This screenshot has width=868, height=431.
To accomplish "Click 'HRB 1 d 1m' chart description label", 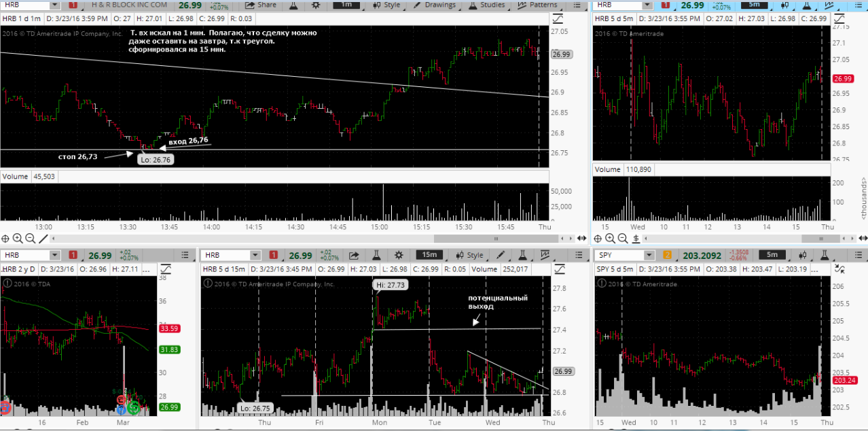I will click(22, 18).
